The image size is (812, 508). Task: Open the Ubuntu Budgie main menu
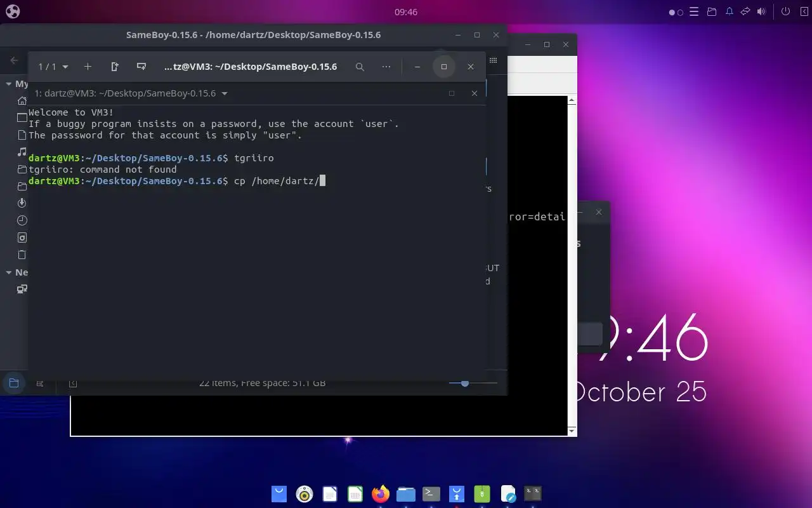pyautogui.click(x=13, y=11)
